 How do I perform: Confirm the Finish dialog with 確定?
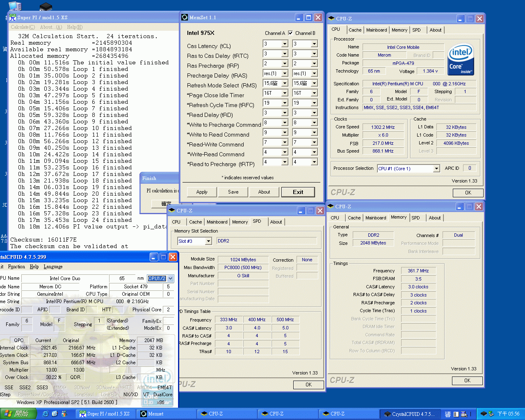(166, 203)
